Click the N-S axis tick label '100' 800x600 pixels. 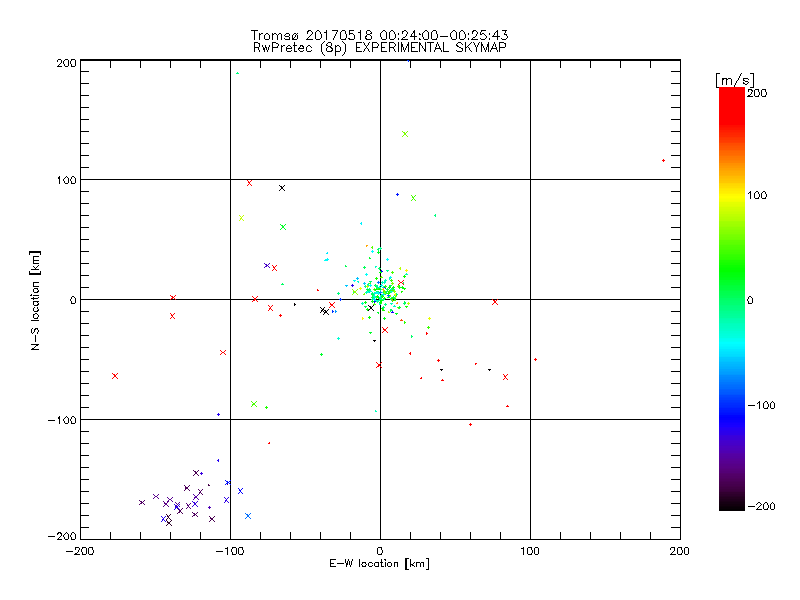point(66,180)
